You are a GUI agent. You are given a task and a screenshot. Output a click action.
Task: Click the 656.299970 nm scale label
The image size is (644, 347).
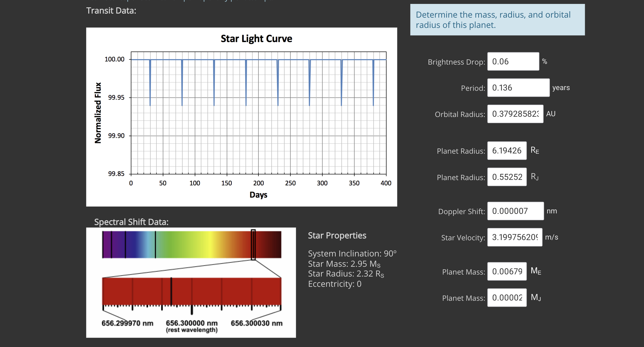pos(127,323)
